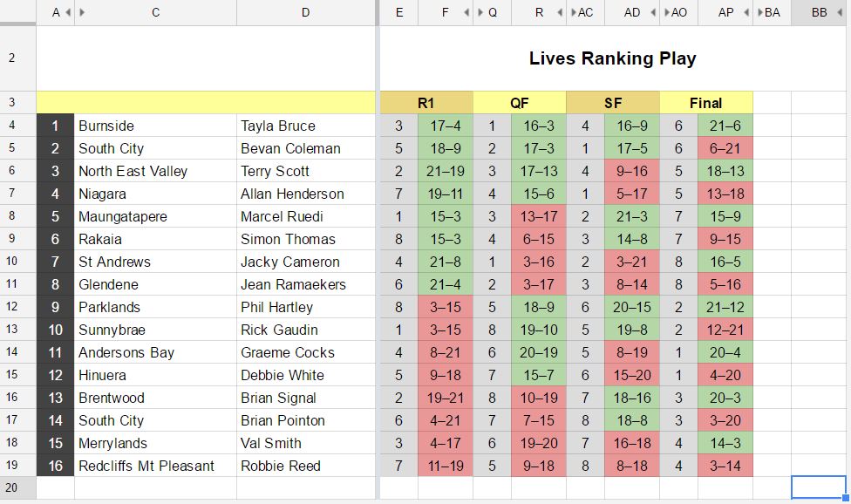Click green score cell 21–6 under Final

tap(725, 125)
